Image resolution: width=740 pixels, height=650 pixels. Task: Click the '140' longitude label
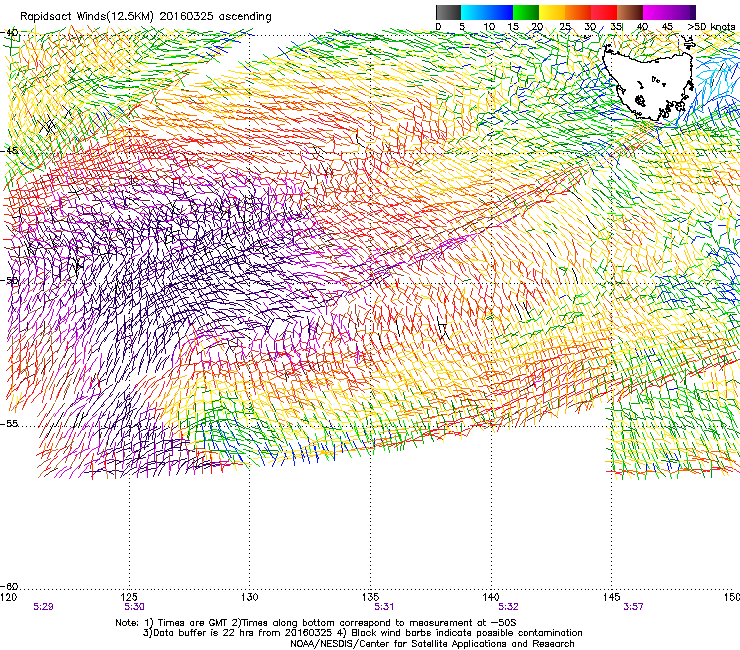(x=491, y=597)
